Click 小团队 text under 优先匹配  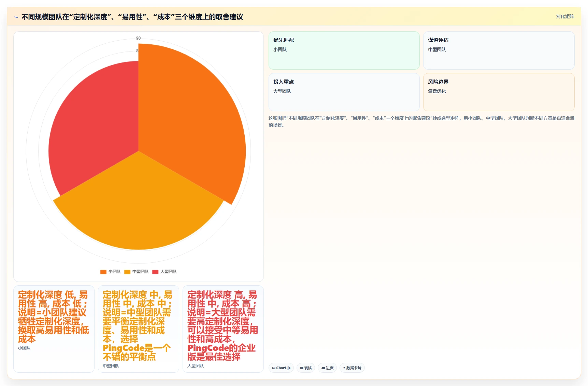pyautogui.click(x=280, y=49)
